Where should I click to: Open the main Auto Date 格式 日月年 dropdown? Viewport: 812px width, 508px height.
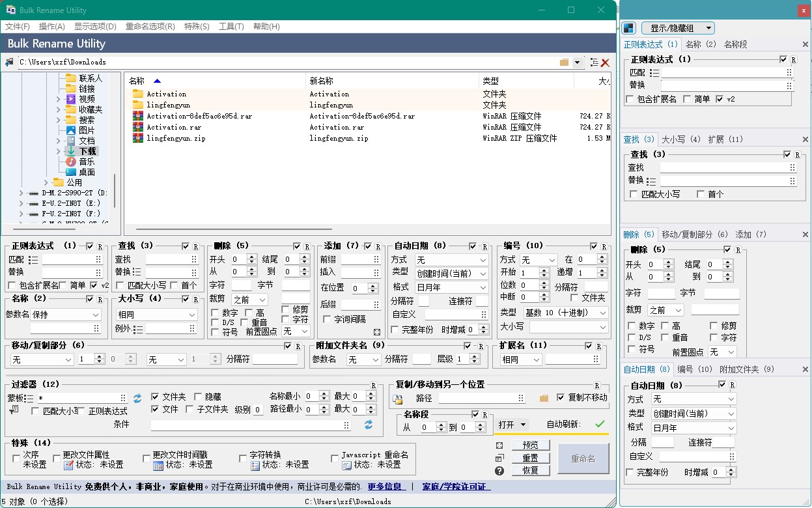[451, 287]
